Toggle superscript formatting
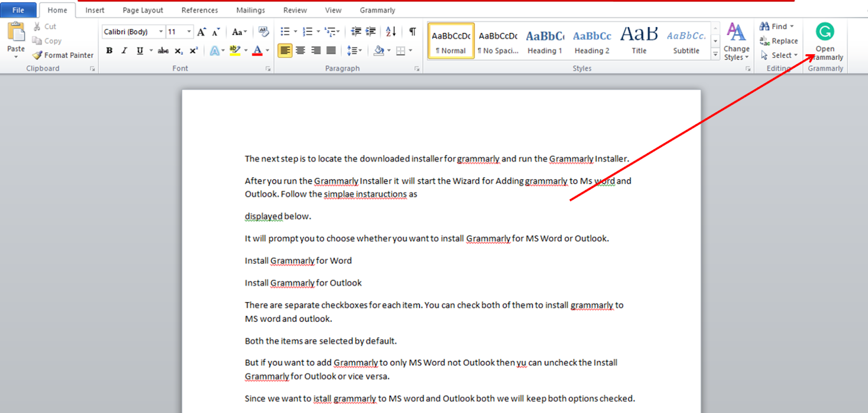 point(194,50)
